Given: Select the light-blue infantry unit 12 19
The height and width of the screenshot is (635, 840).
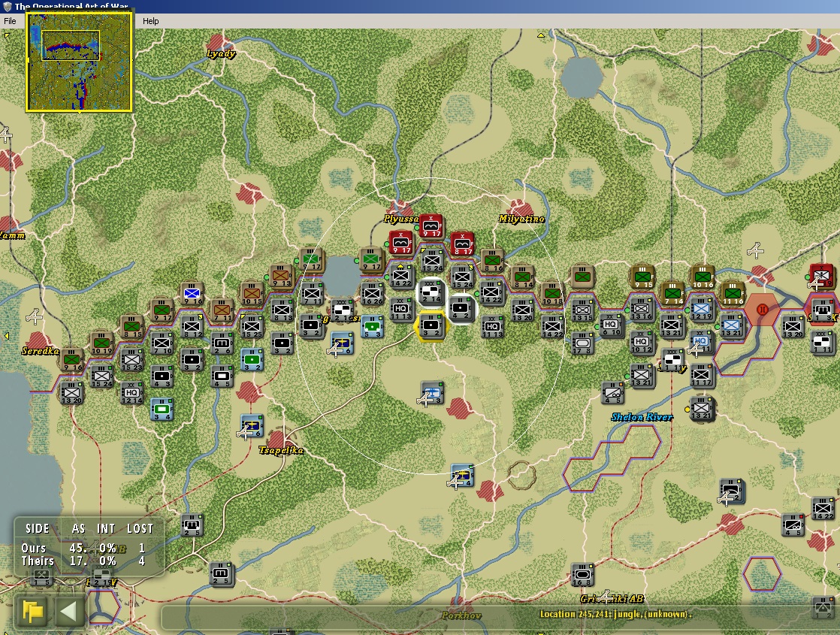Looking at the screenshot, I should click(701, 309).
